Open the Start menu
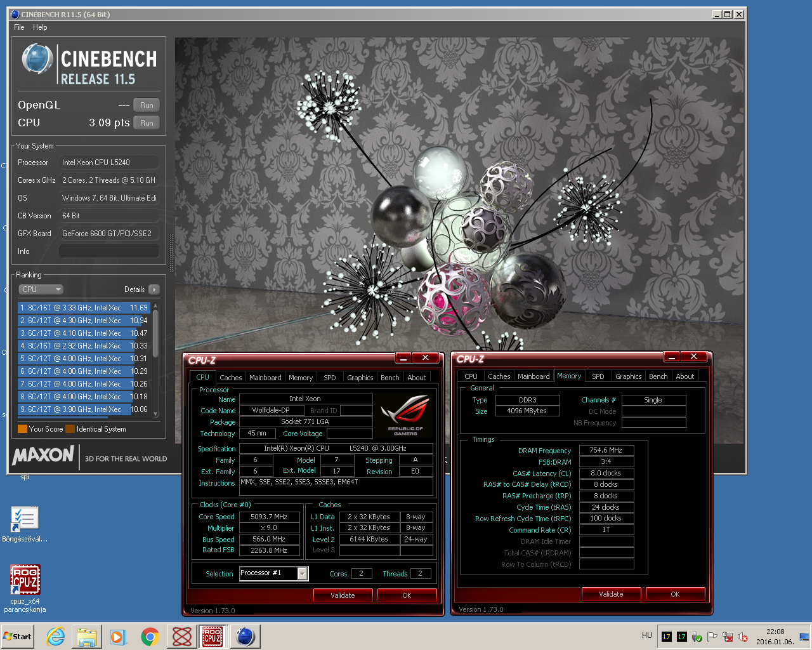 coord(17,637)
